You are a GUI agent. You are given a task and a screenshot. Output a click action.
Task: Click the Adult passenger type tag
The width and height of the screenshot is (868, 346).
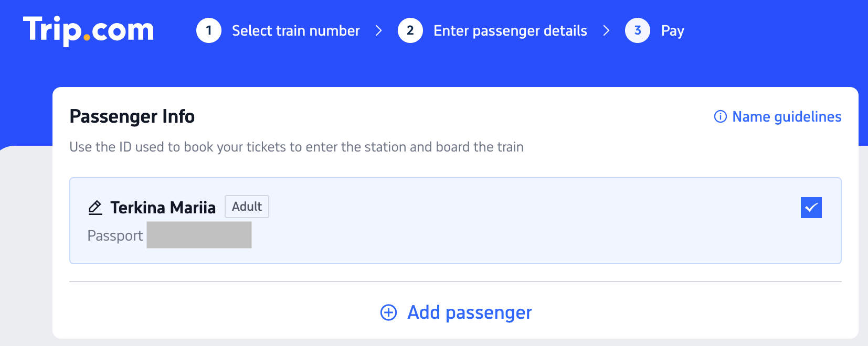coord(247,207)
